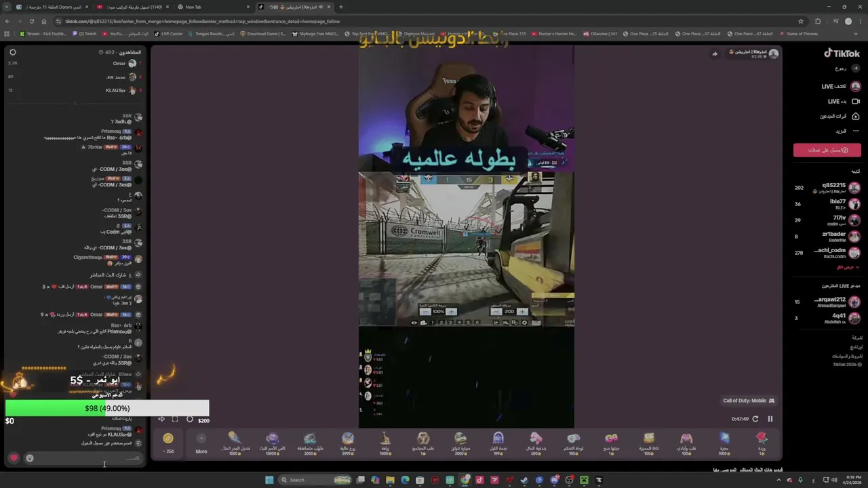Image resolution: width=868 pixels, height=488 pixels.
Task: Bookmark this page with the star
Action: [x=801, y=21]
